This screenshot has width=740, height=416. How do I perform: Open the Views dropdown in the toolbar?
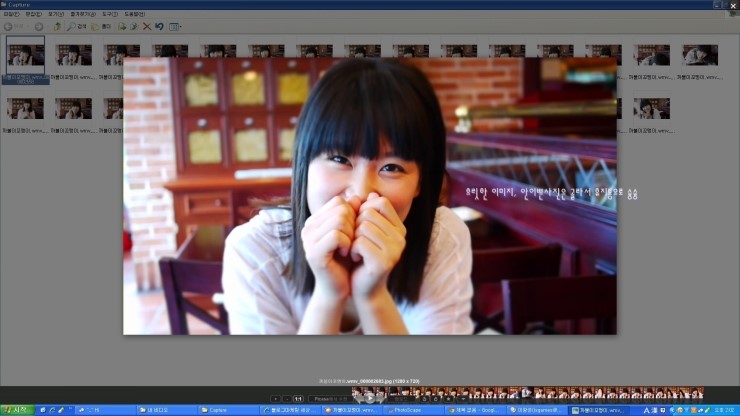[x=175, y=27]
